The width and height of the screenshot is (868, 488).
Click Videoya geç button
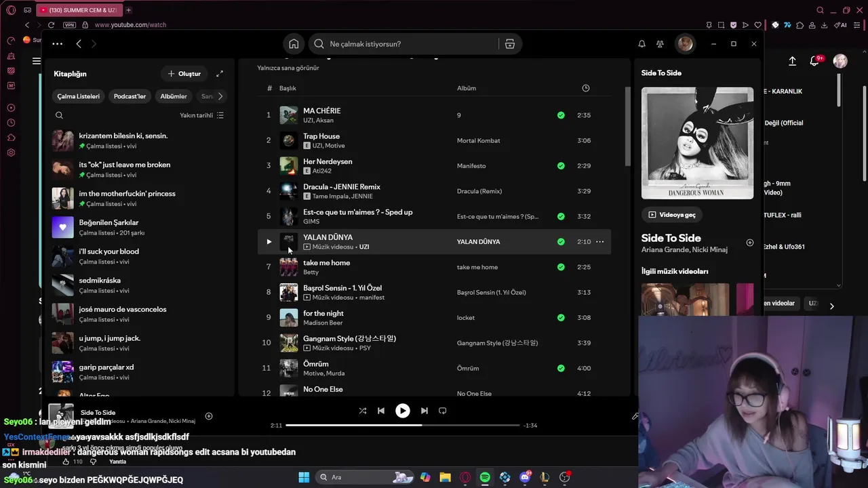click(672, 215)
